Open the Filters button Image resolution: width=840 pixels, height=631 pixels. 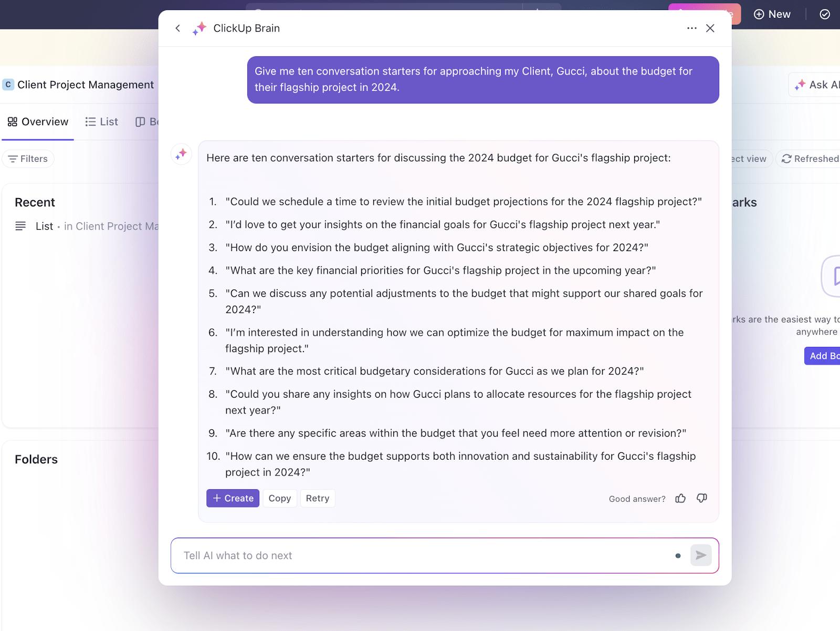(28, 159)
